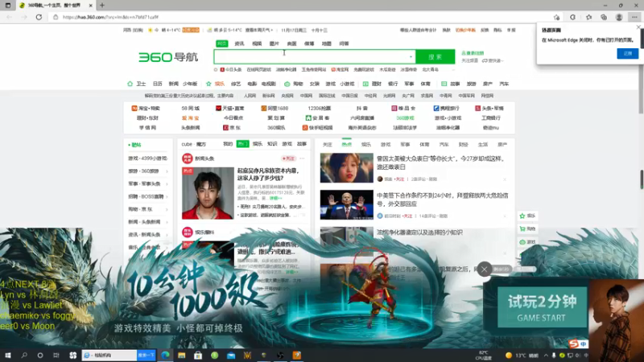
Task: Open the 12306抢票 link
Action: pyautogui.click(x=319, y=109)
